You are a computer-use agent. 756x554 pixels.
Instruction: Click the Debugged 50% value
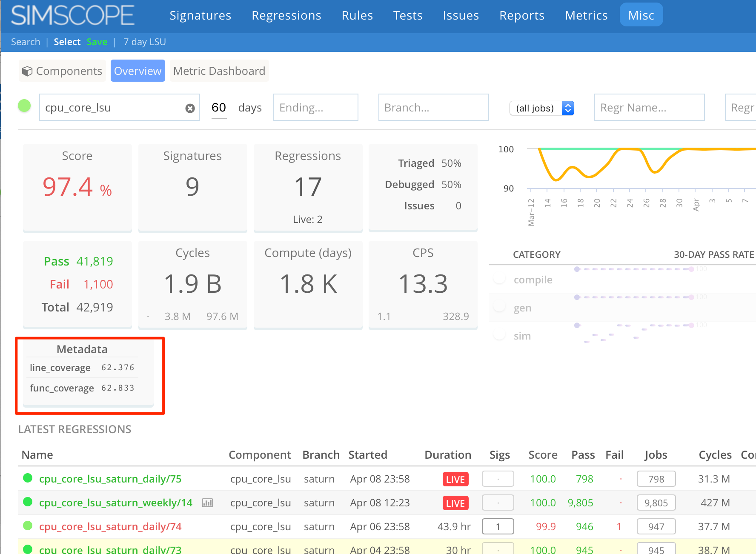(x=451, y=185)
